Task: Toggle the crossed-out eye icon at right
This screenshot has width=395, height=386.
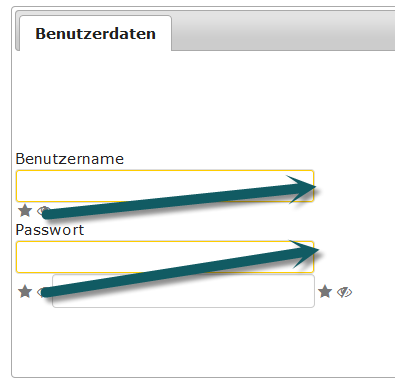Action: (x=344, y=292)
